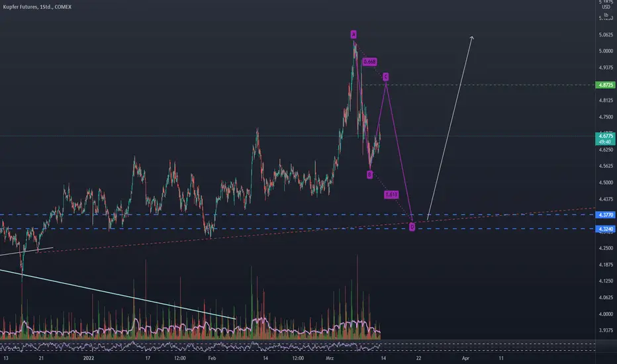
Task: Click the 2022 label on time axis
Action: [x=89, y=358]
